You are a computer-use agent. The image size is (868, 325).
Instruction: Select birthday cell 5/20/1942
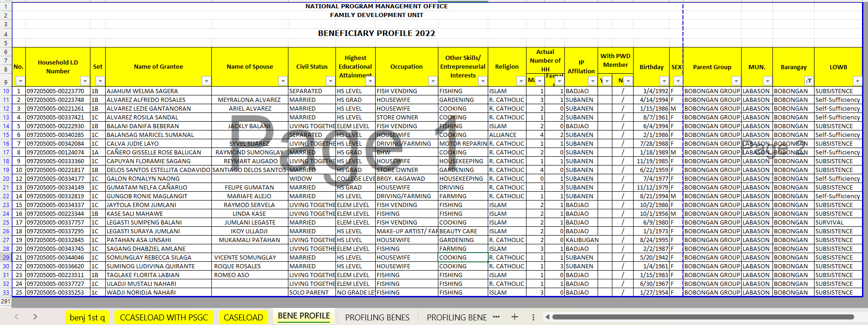click(x=651, y=257)
